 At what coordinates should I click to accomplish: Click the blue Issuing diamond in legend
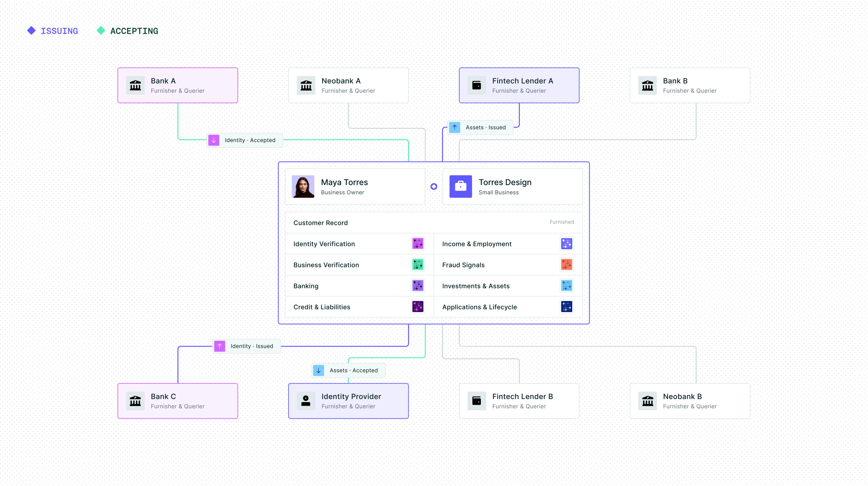[x=31, y=31]
